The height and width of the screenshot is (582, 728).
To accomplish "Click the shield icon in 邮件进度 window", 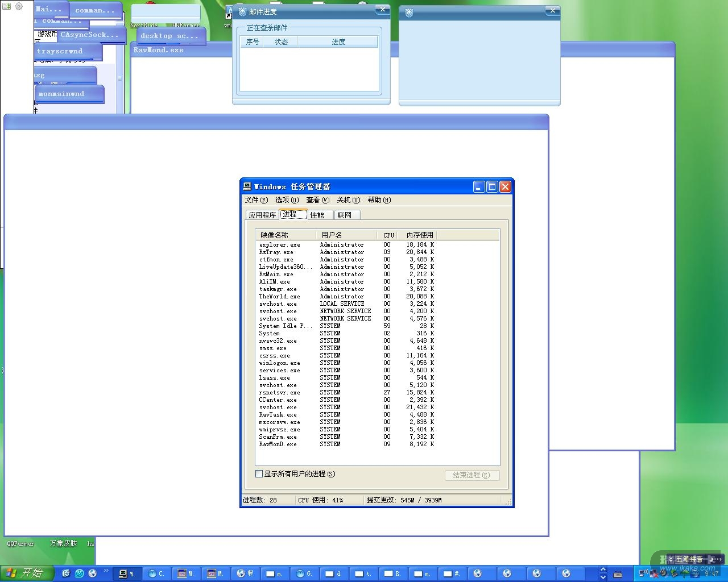I will tap(242, 11).
